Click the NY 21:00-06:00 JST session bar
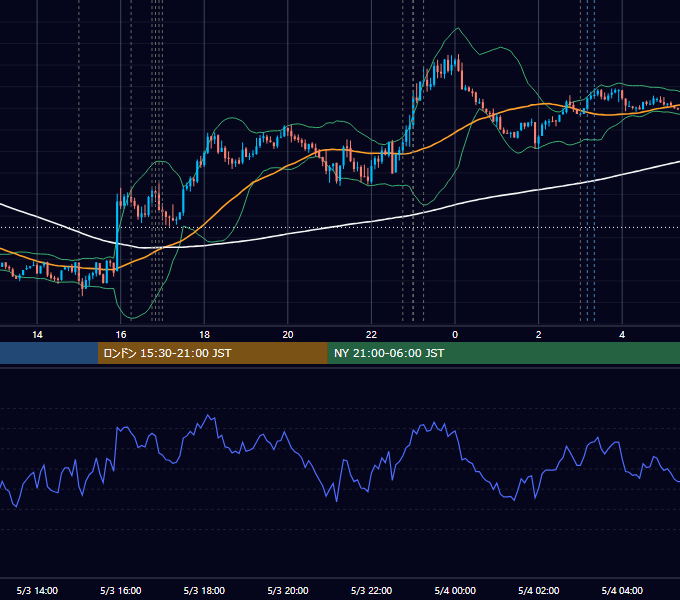 [x=503, y=353]
